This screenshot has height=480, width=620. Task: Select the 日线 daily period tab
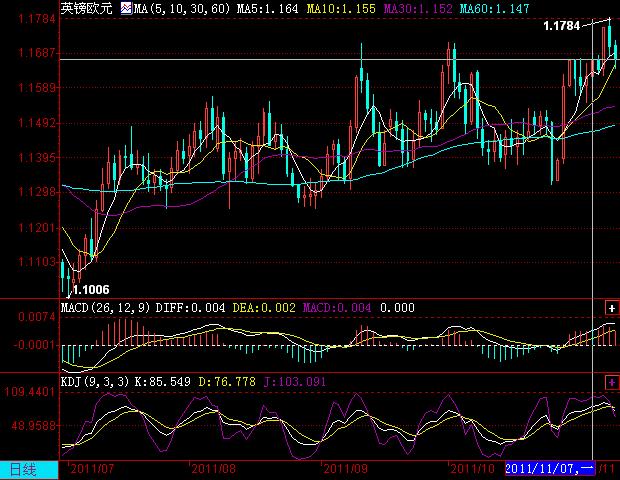tap(29, 470)
